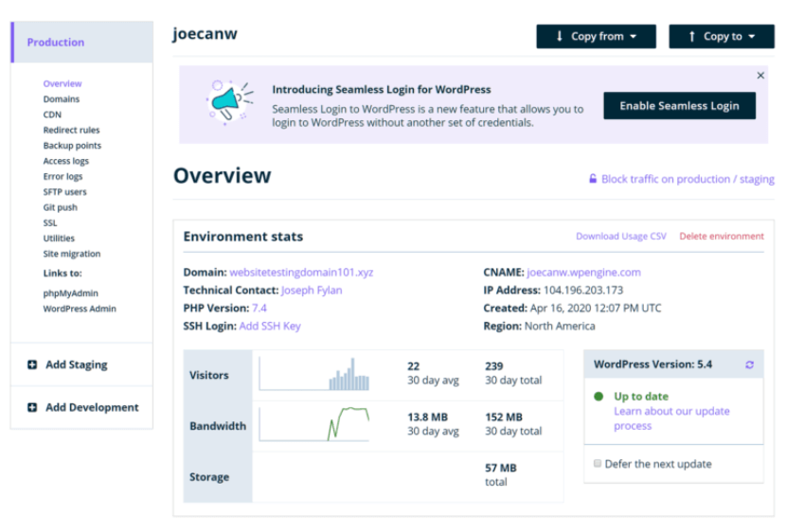Click Add Development label
This screenshot has width=786, height=532.
click(x=92, y=407)
